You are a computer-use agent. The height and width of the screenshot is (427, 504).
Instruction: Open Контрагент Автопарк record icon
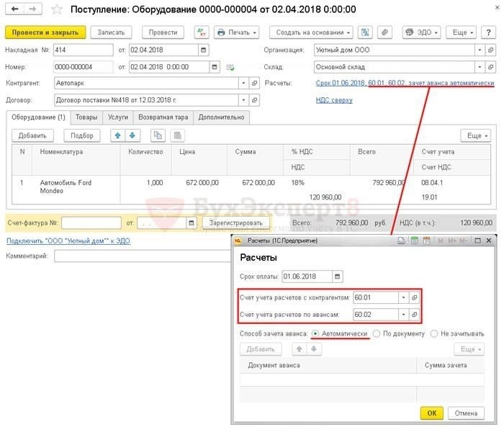click(x=254, y=84)
